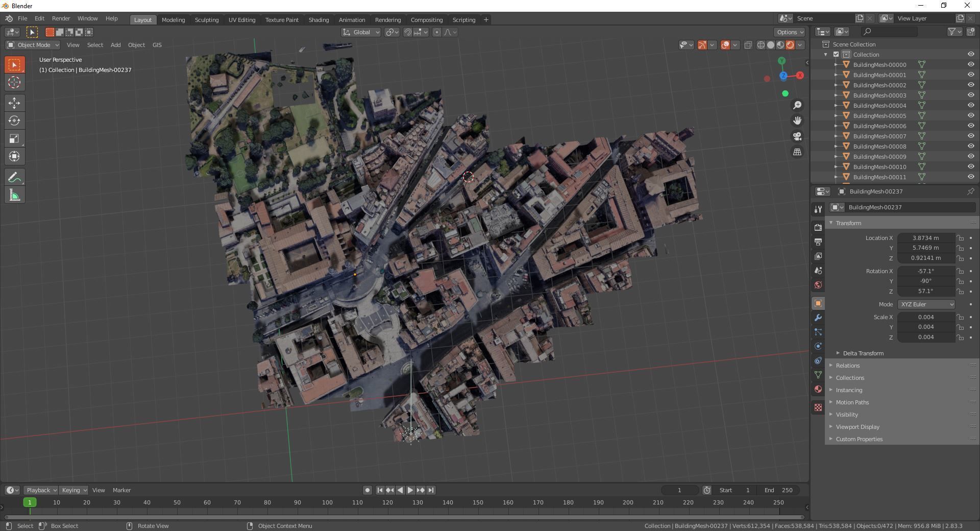Expand the Viewport Display panel
The height and width of the screenshot is (531, 980).
[x=857, y=427]
